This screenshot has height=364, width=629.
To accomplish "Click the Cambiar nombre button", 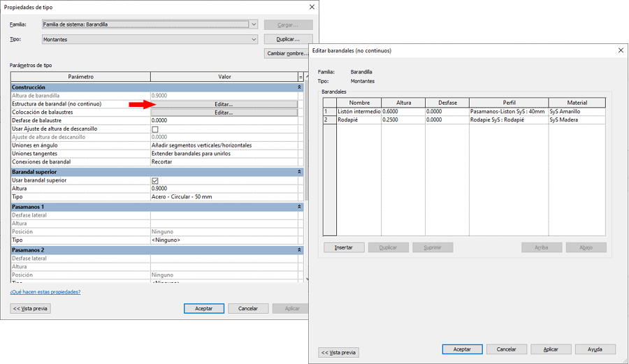I will tap(287, 54).
